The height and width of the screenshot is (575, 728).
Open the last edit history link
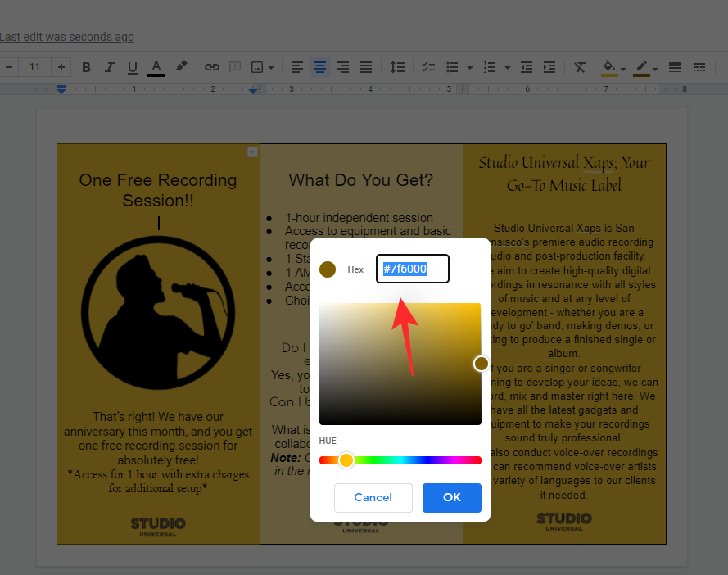pos(67,37)
